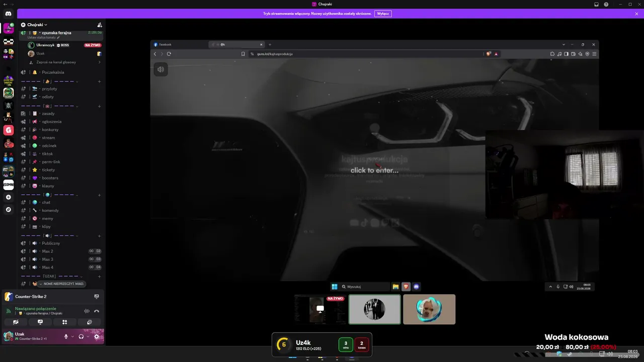Viewport: 644px width, 362px height.
Task: Join the Poczekalnia voice channel
Action: [61, 72]
